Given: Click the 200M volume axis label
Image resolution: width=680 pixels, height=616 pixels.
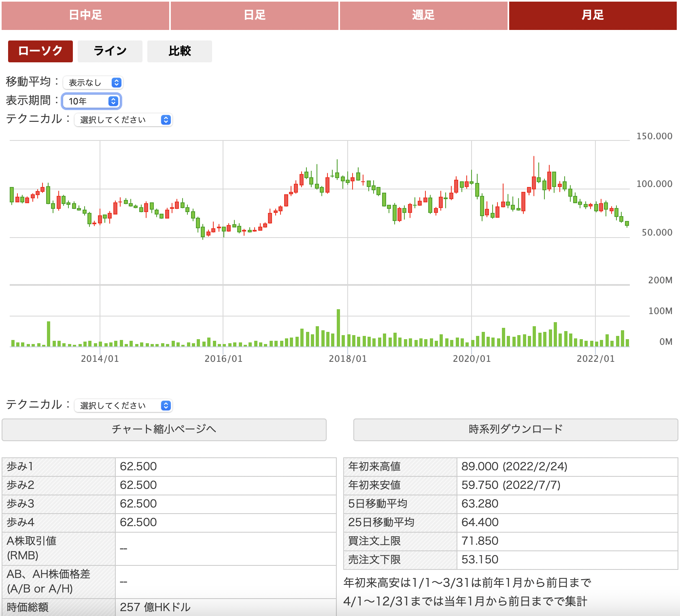Looking at the screenshot, I should click(660, 280).
